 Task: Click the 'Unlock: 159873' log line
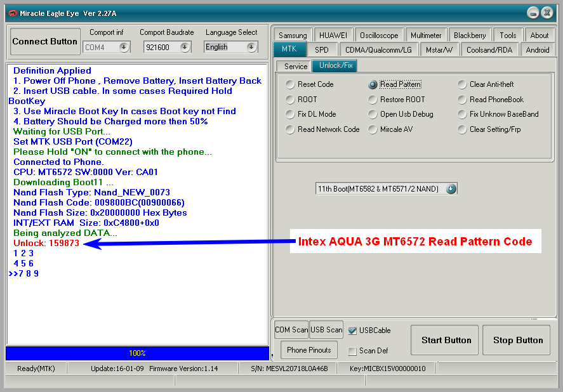click(x=46, y=243)
